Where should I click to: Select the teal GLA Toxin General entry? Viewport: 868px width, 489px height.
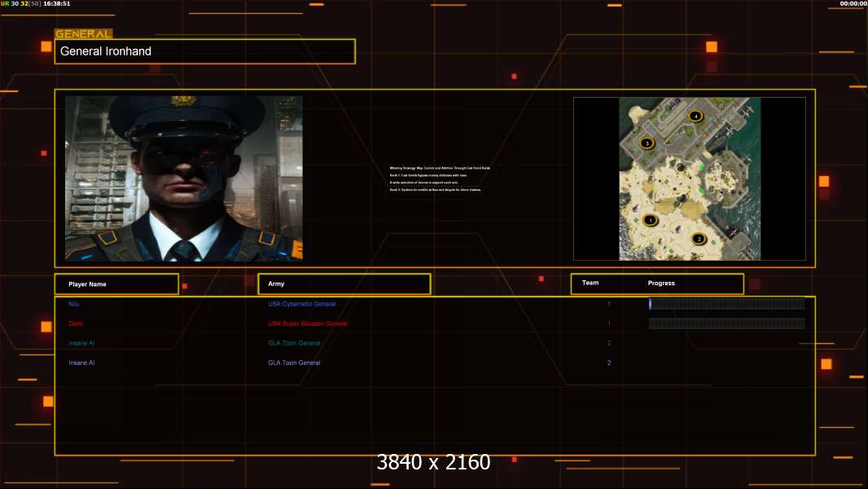click(294, 343)
